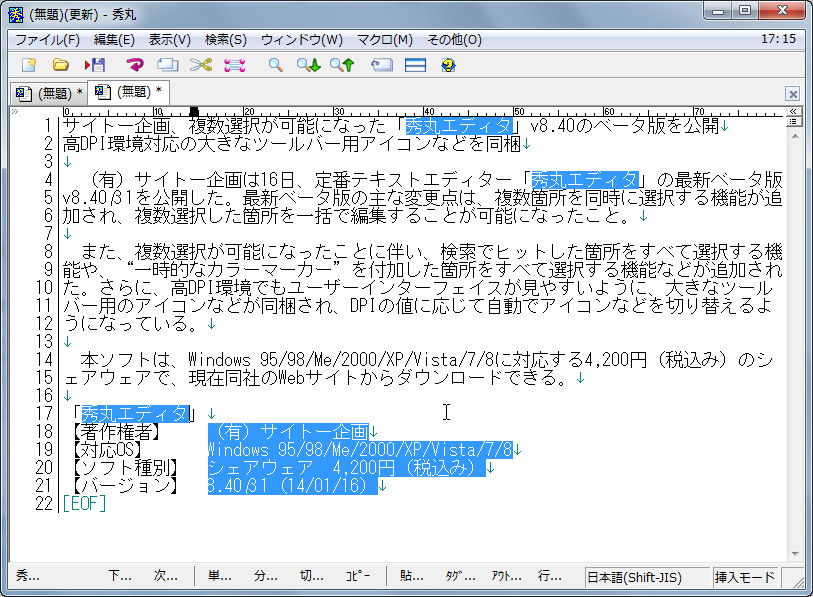Copy the selected text
Viewport: 813px width, 597px height.
coord(168,64)
